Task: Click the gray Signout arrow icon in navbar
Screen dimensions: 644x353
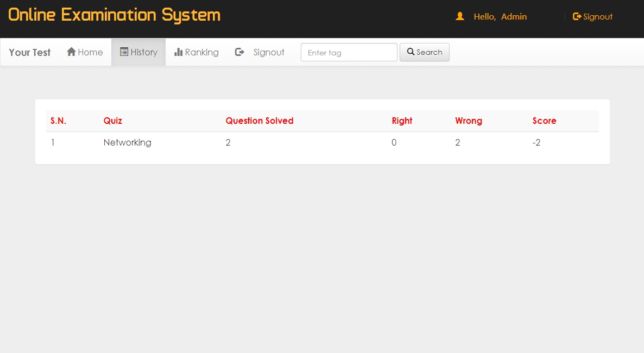Action: (239, 52)
